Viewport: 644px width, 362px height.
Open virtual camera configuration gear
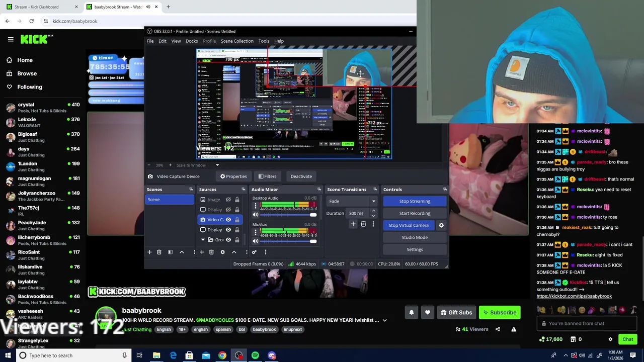pyautogui.click(x=441, y=225)
